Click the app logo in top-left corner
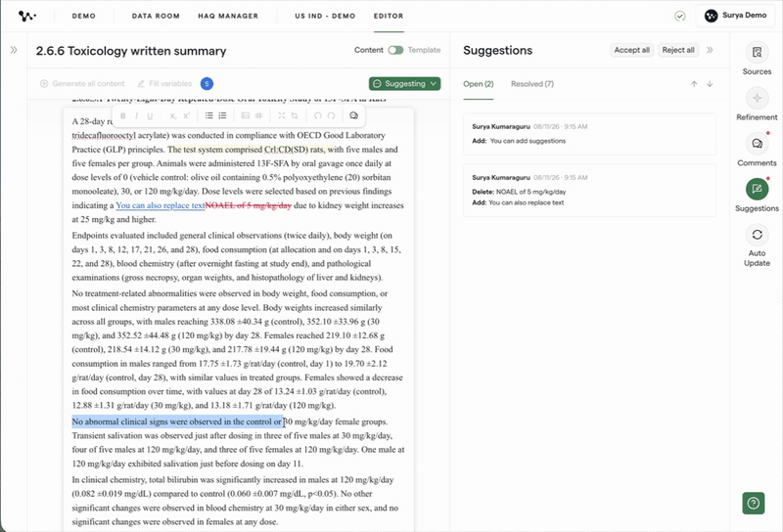This screenshot has width=783, height=532. 27,16
